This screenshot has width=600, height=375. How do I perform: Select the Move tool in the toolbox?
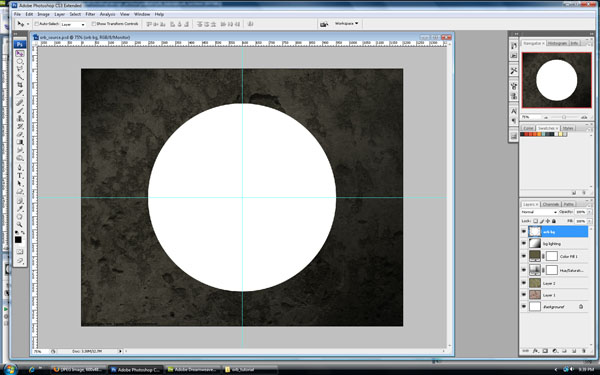[20, 54]
